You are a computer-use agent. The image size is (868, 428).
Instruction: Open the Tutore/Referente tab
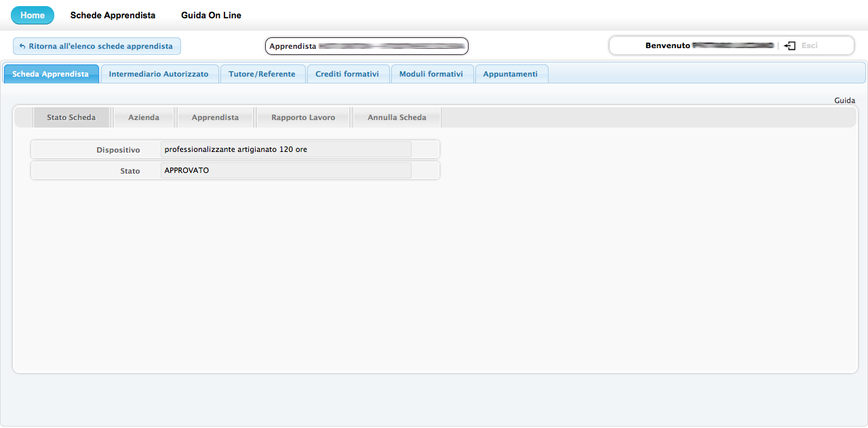(x=262, y=74)
